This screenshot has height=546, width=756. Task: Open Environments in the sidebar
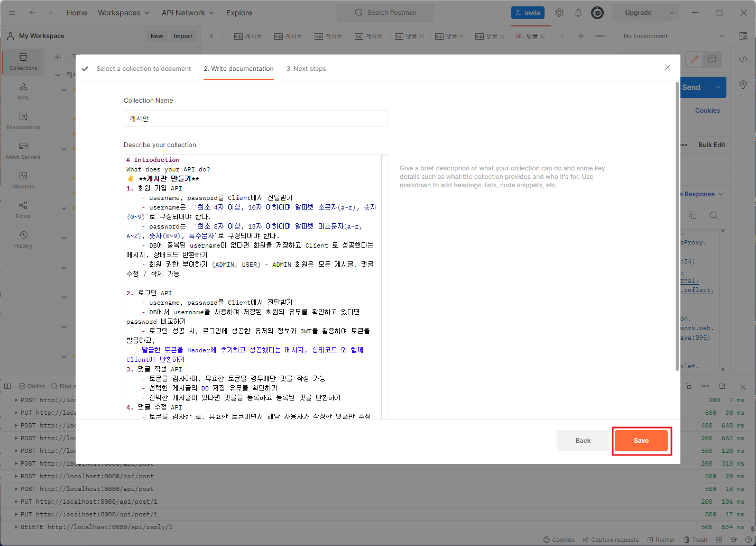click(23, 121)
